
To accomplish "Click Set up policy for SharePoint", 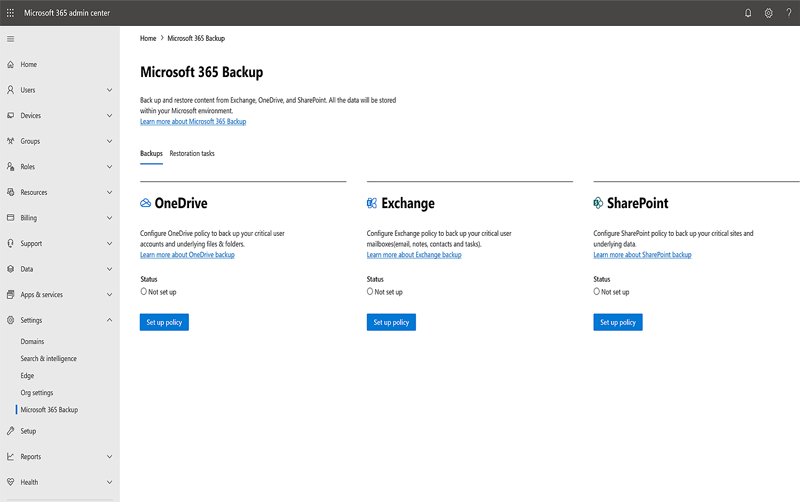I will pos(618,322).
